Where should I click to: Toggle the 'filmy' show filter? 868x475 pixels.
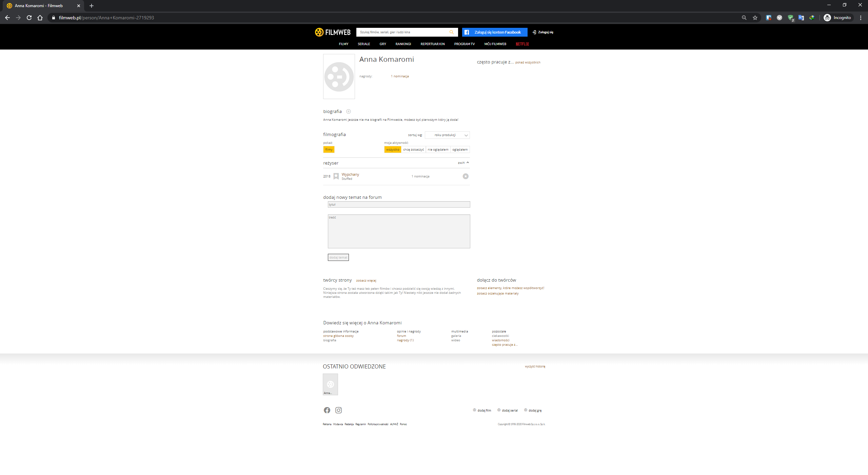(x=329, y=150)
